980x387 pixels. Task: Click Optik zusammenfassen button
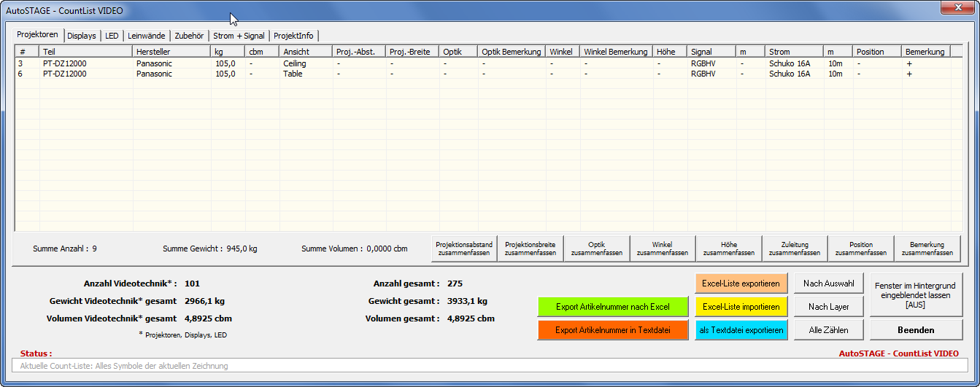[596, 249]
